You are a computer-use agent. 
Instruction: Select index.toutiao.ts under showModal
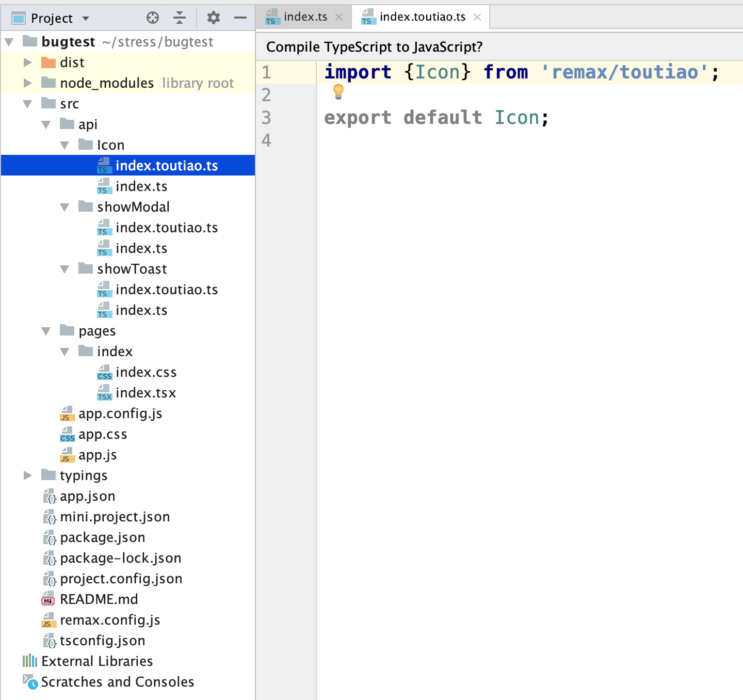pyautogui.click(x=167, y=228)
